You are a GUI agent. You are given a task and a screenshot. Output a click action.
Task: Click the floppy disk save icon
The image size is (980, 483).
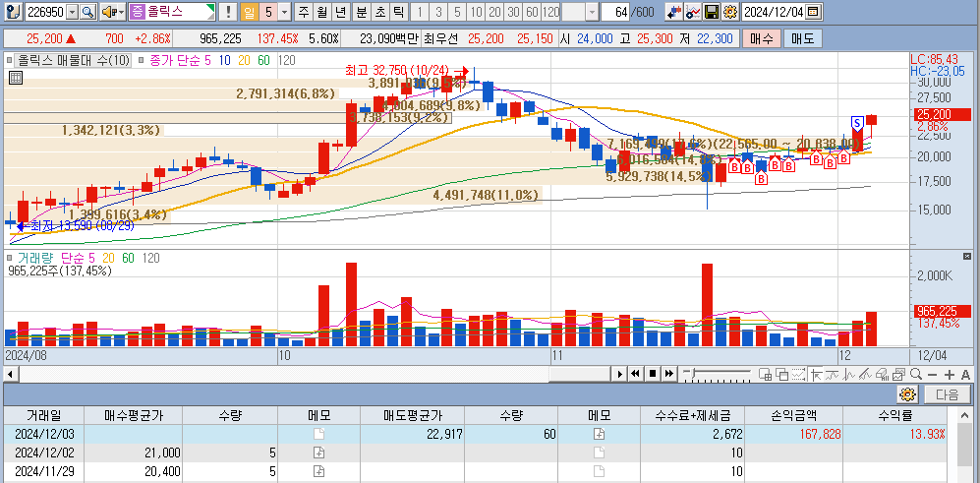[712, 11]
